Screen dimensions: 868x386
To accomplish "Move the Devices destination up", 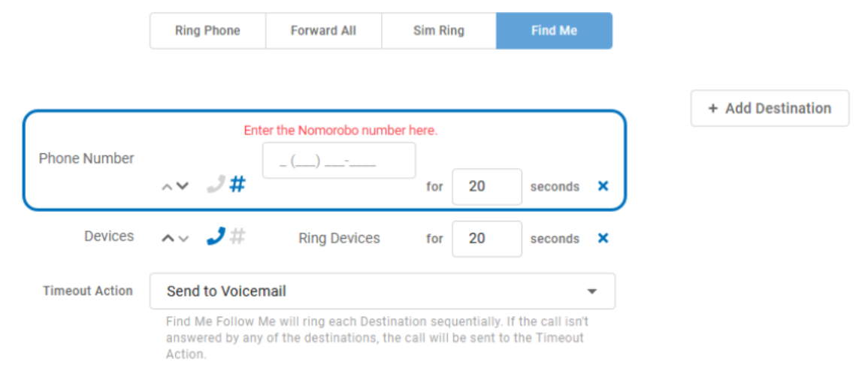I will pos(168,238).
